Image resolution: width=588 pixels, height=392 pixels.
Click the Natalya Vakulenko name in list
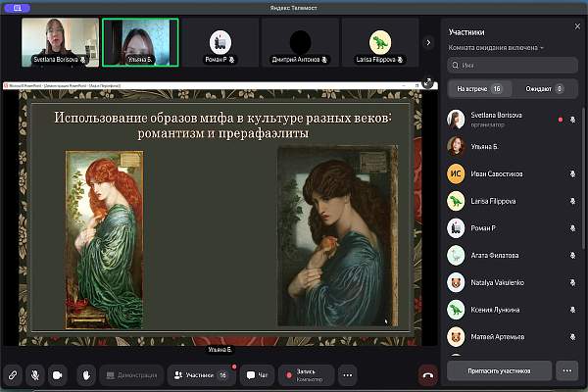(497, 282)
